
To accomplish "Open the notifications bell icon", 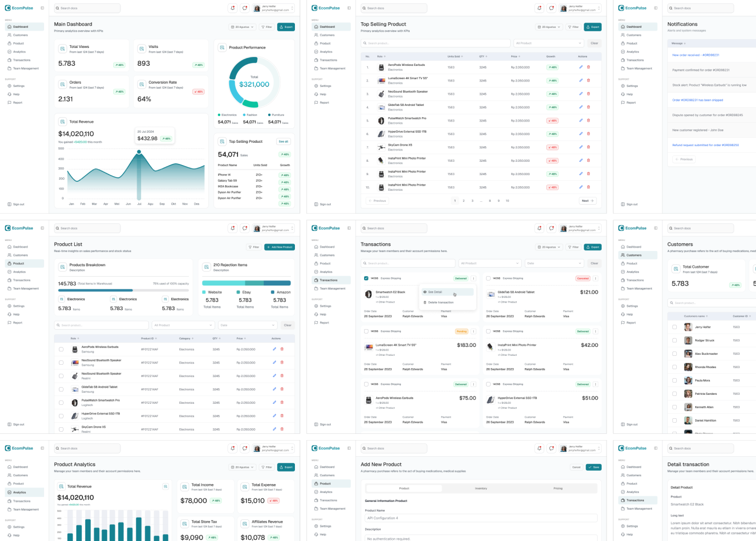I will coord(233,8).
